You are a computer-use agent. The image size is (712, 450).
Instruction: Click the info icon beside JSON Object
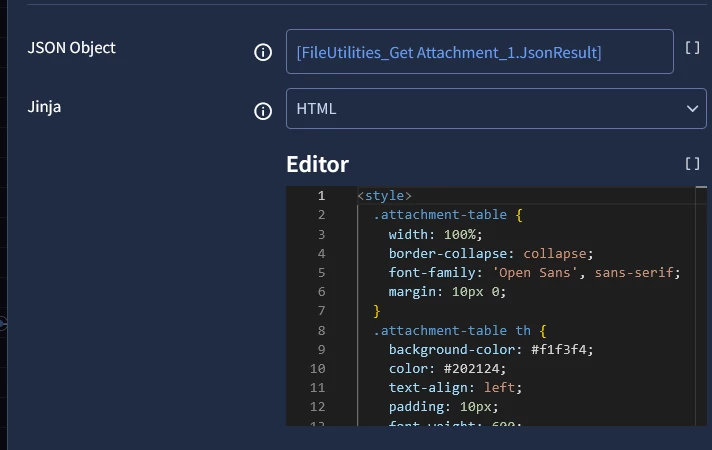tap(263, 52)
